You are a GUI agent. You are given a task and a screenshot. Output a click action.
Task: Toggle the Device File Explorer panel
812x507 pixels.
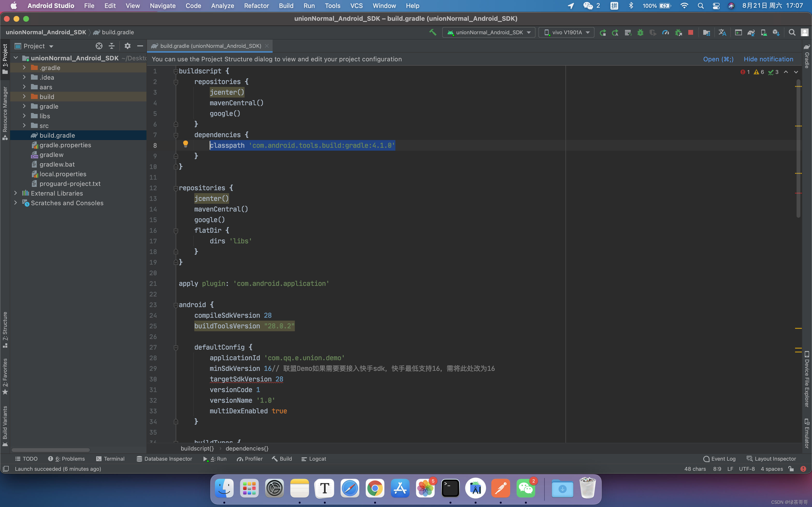[807, 379]
